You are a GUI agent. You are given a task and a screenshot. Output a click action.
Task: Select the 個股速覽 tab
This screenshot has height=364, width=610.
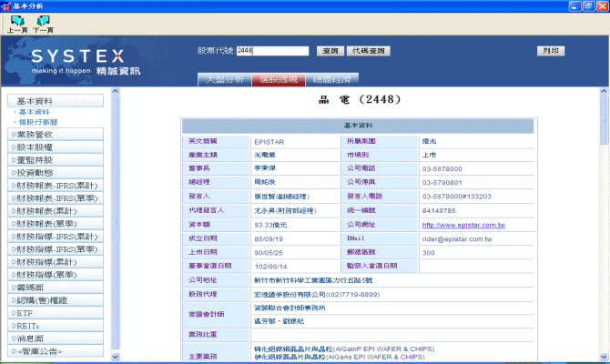coord(279,79)
